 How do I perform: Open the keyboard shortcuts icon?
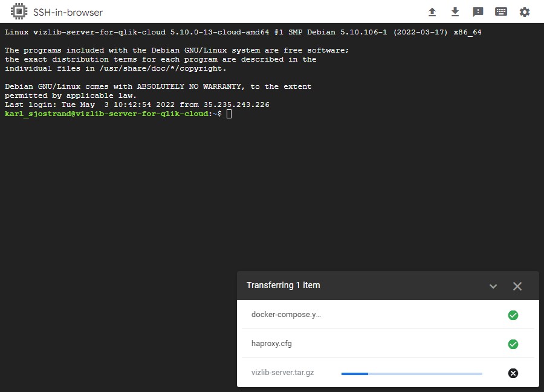501,12
